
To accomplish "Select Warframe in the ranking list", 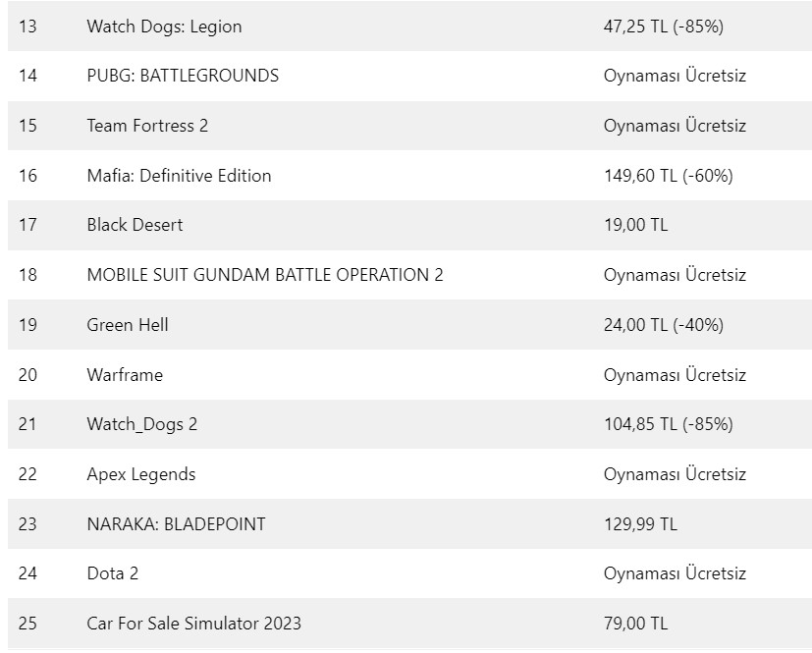I will (x=125, y=375).
